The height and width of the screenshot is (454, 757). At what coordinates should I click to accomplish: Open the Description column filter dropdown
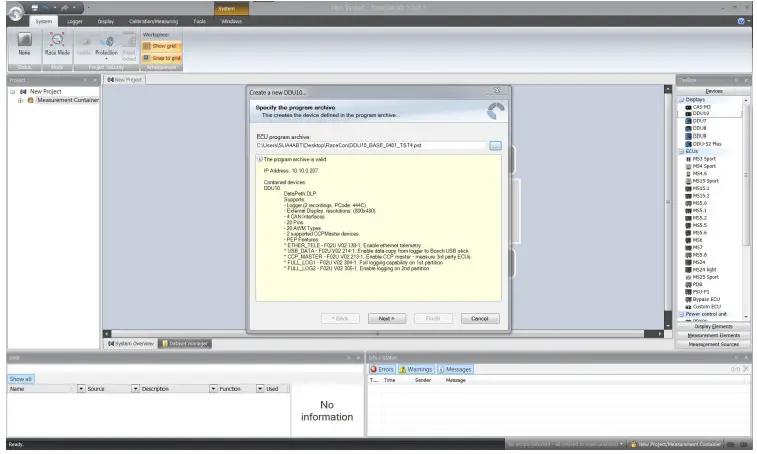coord(213,388)
